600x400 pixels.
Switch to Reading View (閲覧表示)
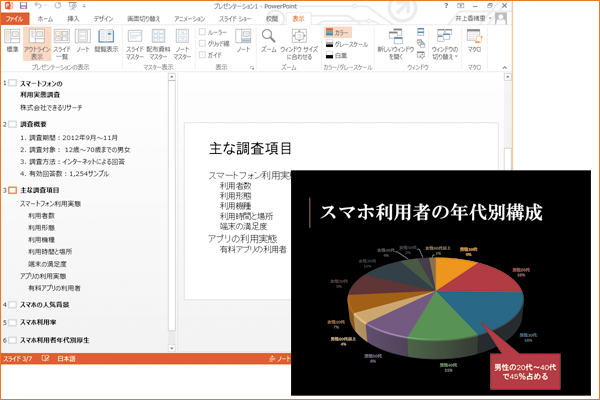[106, 41]
